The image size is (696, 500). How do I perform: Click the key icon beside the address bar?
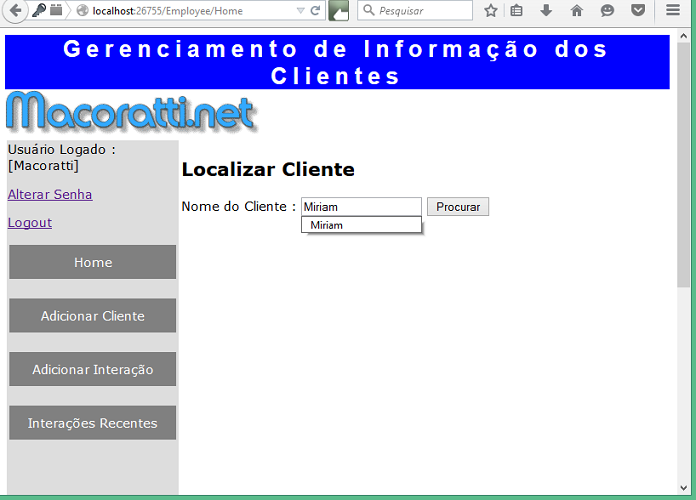tap(39, 10)
